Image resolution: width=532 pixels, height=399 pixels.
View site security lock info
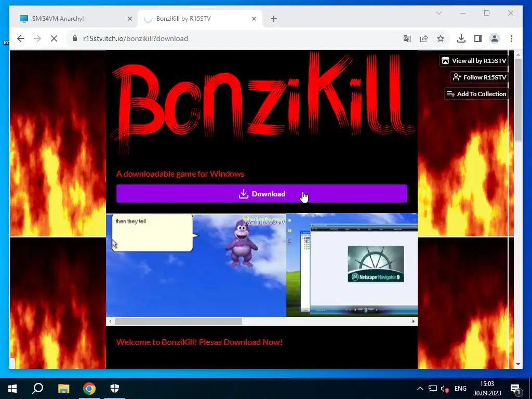tap(75, 38)
